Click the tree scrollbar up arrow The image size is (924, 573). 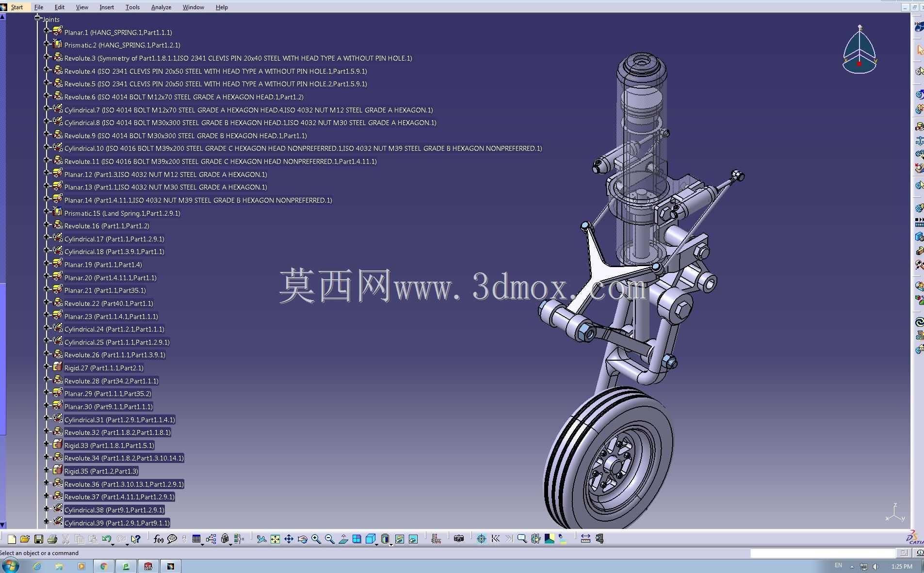coord(2,16)
